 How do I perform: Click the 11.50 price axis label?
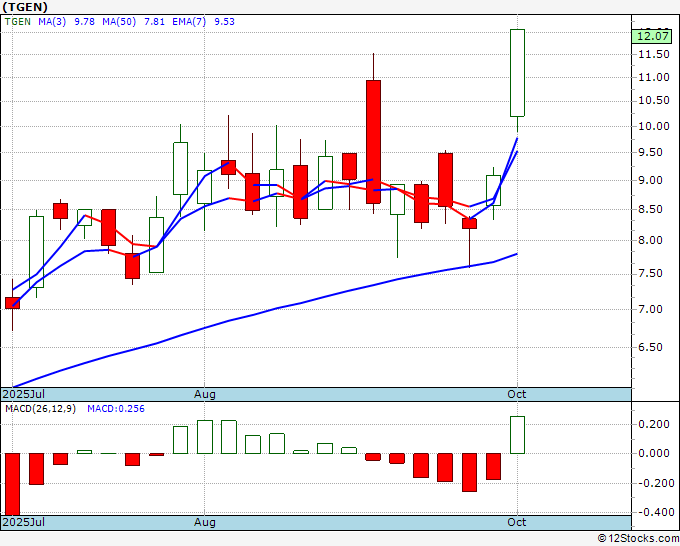click(x=654, y=54)
